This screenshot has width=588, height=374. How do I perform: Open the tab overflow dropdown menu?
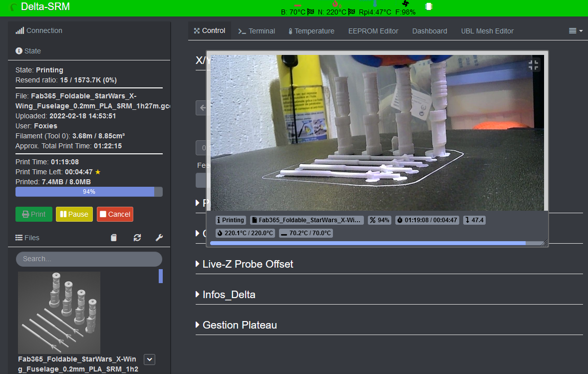tap(576, 31)
